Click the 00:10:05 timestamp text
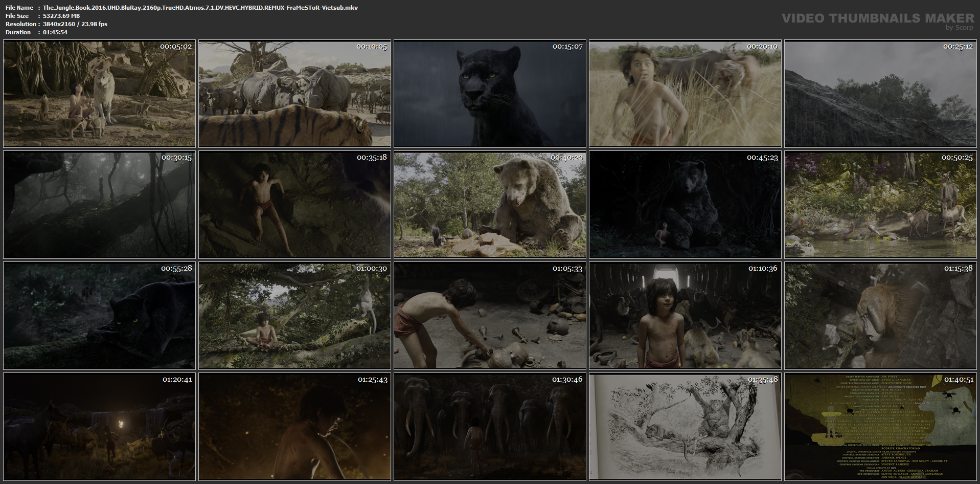 click(372, 47)
